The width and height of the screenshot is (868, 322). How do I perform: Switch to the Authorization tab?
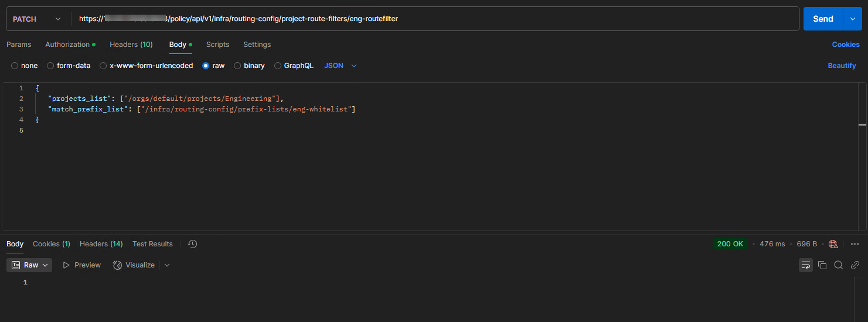coord(67,45)
